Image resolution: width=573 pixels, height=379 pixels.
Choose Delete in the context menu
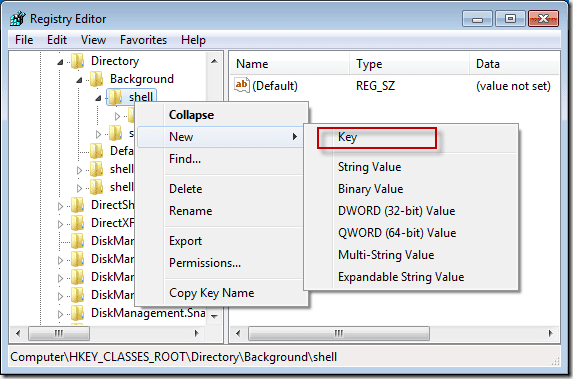222,189
